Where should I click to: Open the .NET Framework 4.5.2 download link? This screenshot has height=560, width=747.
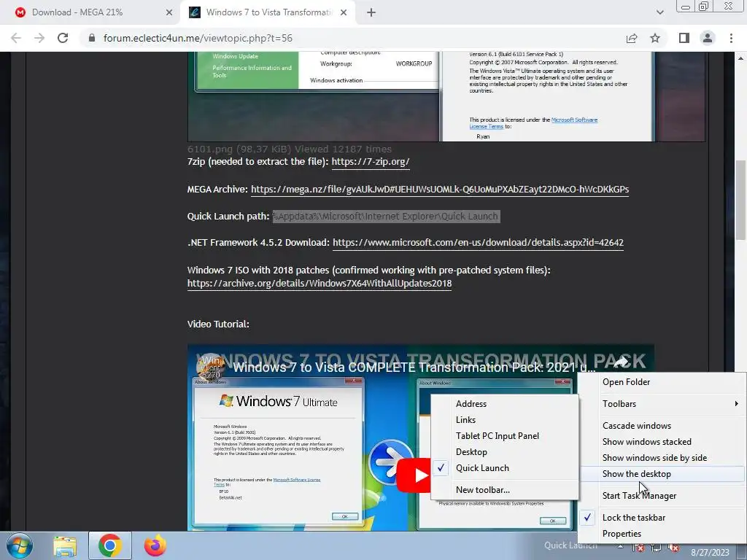pyautogui.click(x=478, y=242)
